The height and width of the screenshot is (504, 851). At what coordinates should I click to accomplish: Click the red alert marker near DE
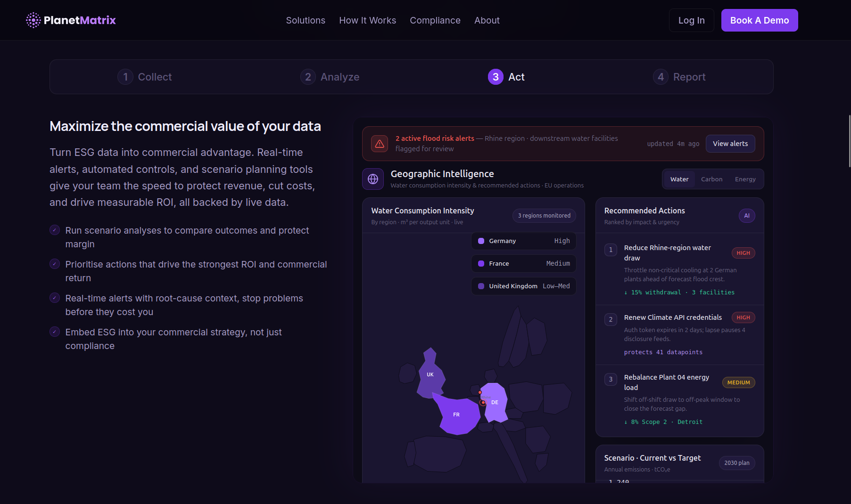coord(483,402)
